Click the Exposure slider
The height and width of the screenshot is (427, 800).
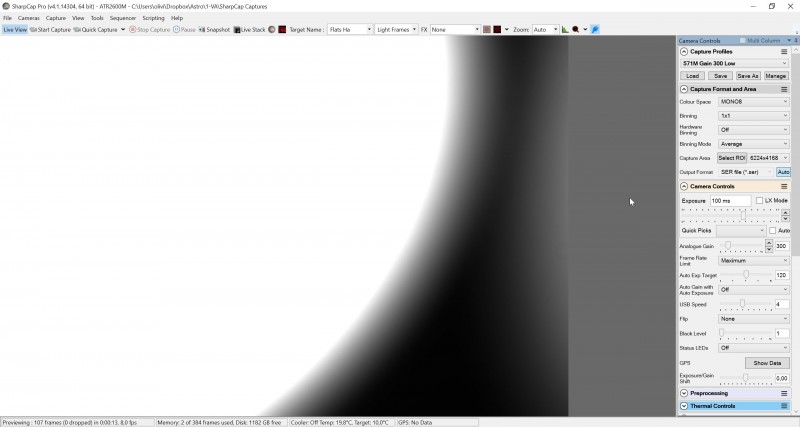coord(731,216)
